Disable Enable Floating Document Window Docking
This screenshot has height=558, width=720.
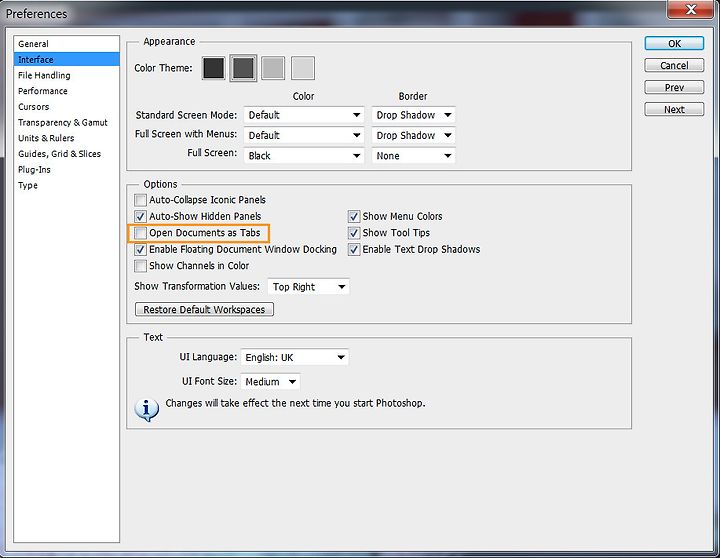[x=141, y=249]
